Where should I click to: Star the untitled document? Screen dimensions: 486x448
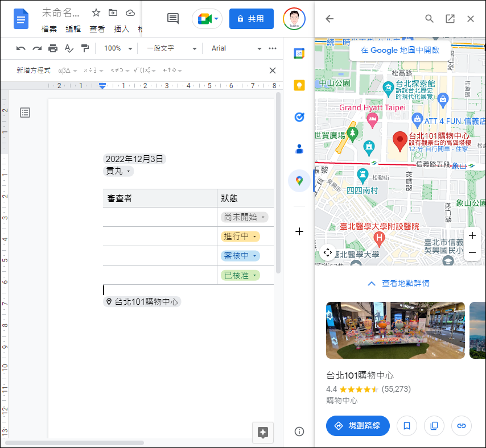pyautogui.click(x=96, y=13)
